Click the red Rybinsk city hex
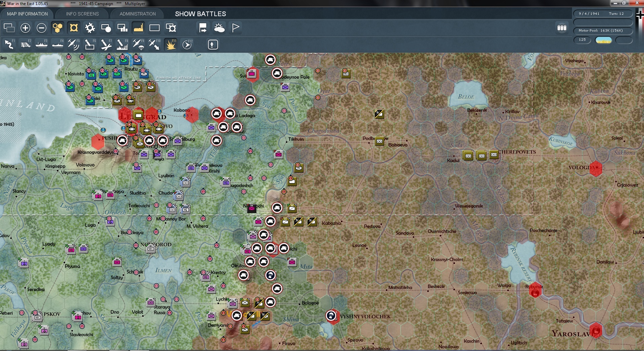Image resolution: width=644 pixels, height=351 pixels. pos(535,290)
